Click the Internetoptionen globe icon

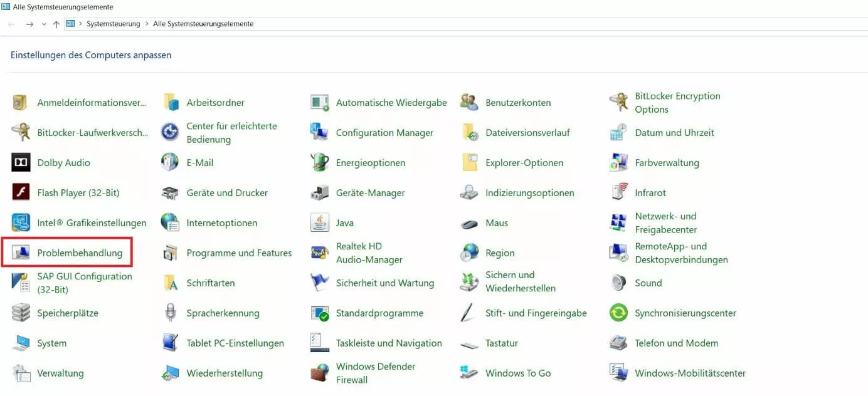point(170,223)
